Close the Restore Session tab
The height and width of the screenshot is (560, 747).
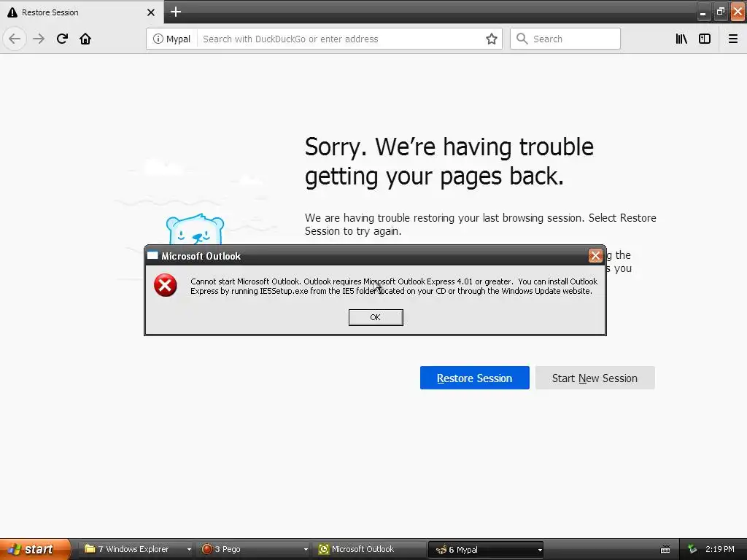click(x=151, y=12)
